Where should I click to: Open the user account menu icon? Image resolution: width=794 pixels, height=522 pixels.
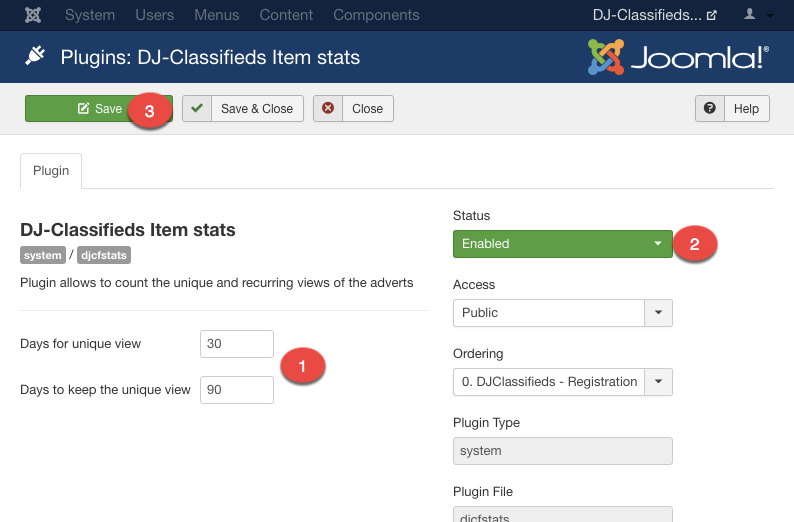(749, 15)
